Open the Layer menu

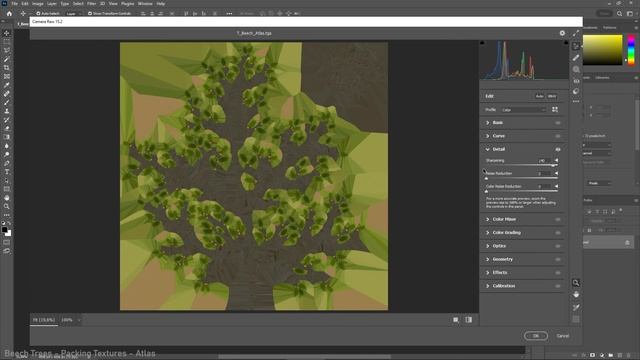click(52, 4)
